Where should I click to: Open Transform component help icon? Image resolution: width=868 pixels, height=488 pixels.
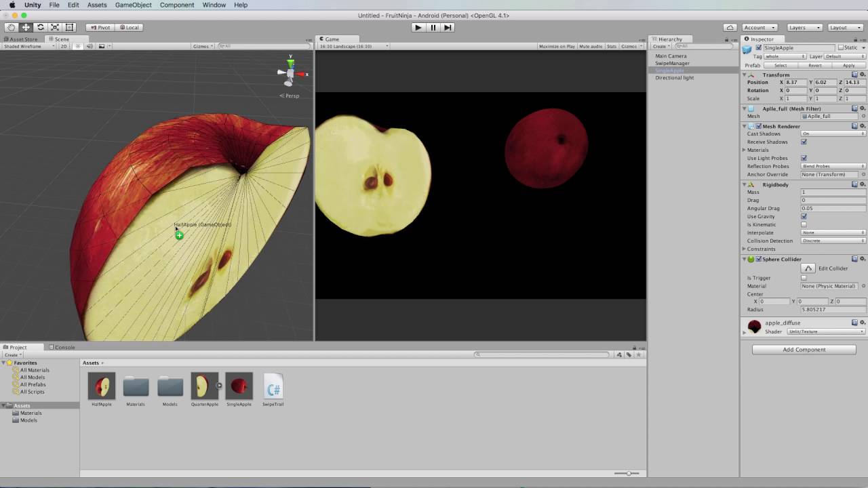pyautogui.click(x=855, y=74)
